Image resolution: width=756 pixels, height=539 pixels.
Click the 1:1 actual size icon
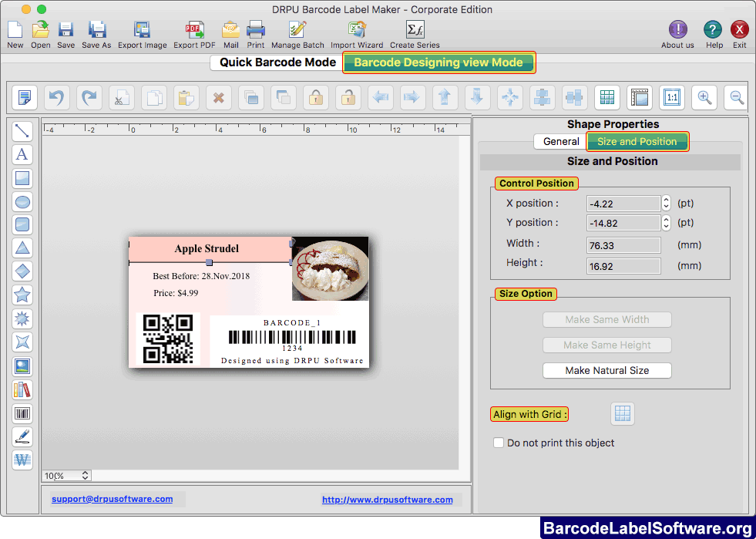672,98
